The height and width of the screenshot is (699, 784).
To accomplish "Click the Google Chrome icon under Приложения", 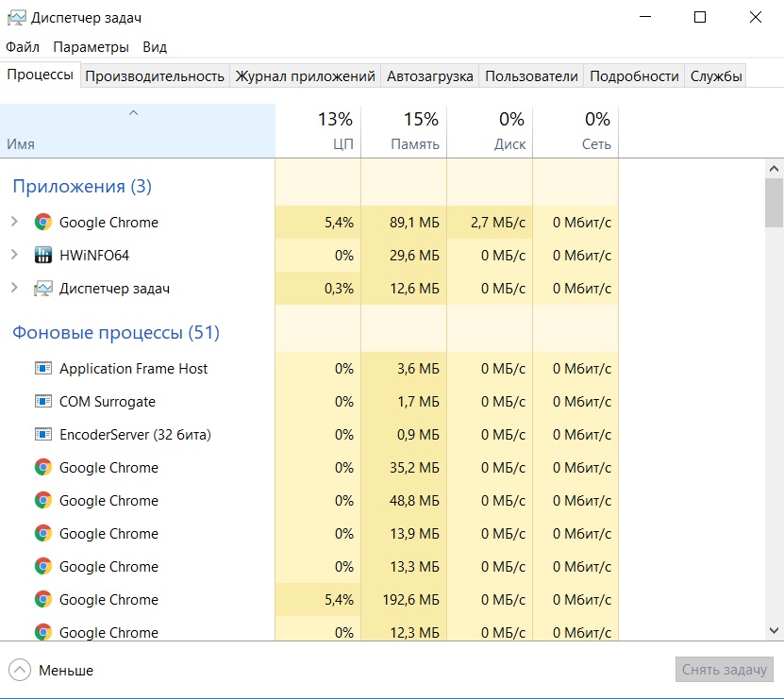I will pos(42,223).
